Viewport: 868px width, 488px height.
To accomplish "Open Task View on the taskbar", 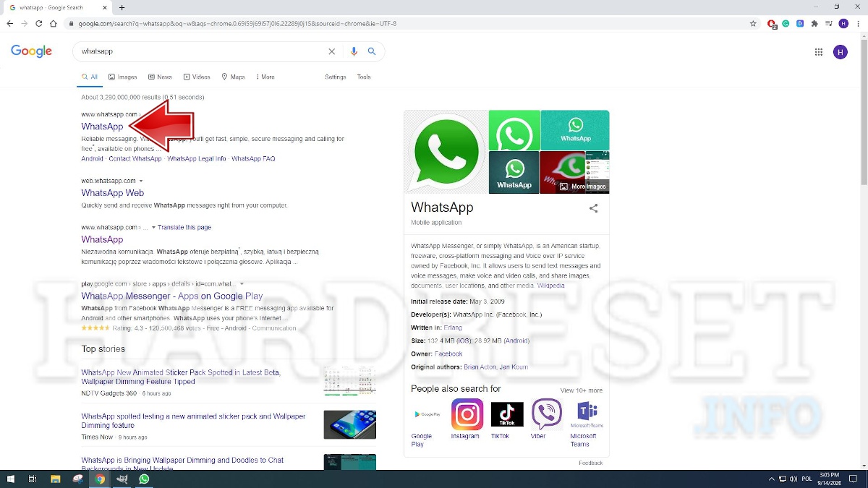I will click(33, 479).
